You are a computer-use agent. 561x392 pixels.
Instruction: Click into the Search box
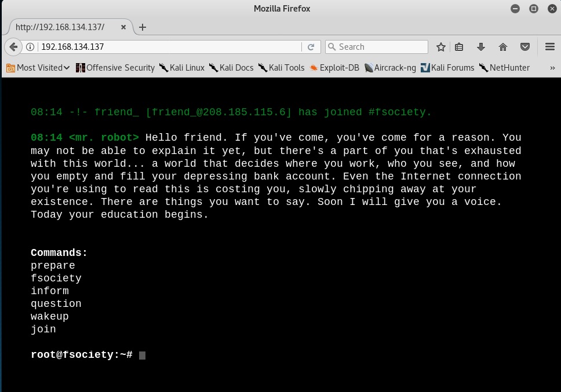pyautogui.click(x=380, y=47)
